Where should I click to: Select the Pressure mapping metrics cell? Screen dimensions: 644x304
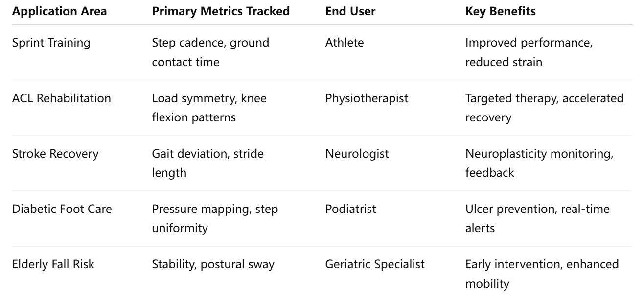215,218
